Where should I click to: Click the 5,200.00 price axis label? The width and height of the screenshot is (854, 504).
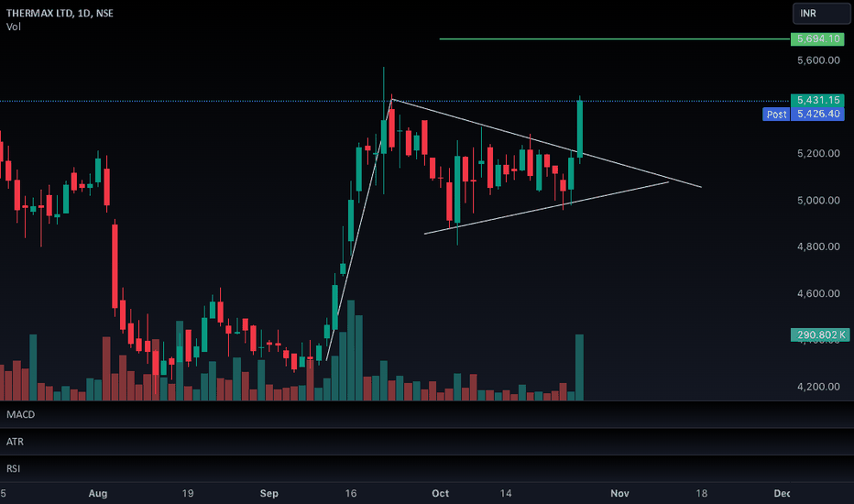818,154
